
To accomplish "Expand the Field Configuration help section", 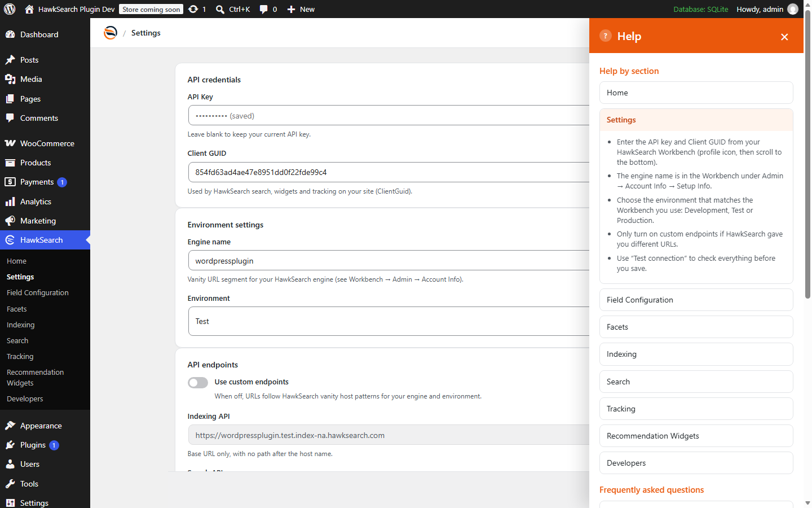I will pyautogui.click(x=696, y=300).
